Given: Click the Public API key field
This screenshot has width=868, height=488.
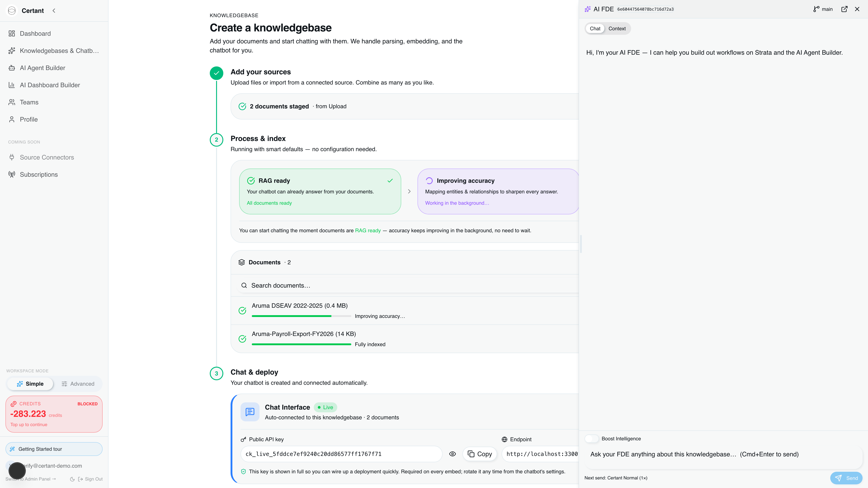Looking at the screenshot, I should coord(341,454).
